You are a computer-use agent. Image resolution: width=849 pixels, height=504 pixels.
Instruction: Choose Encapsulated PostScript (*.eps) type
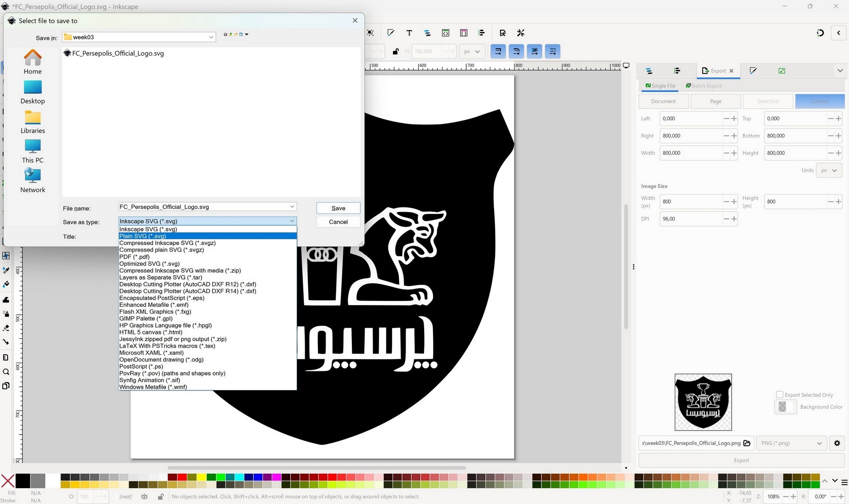(207, 298)
